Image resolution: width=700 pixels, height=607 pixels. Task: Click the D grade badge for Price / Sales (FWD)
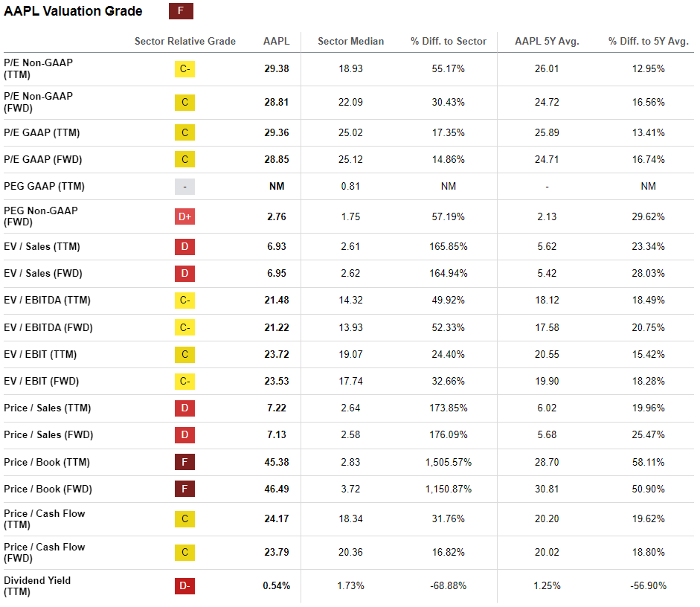point(184,434)
